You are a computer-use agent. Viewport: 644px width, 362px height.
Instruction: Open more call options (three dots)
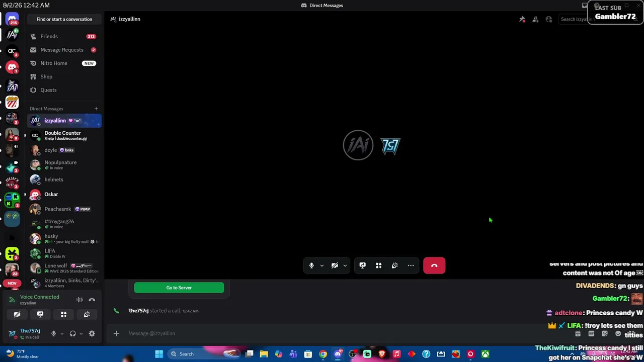click(x=411, y=265)
